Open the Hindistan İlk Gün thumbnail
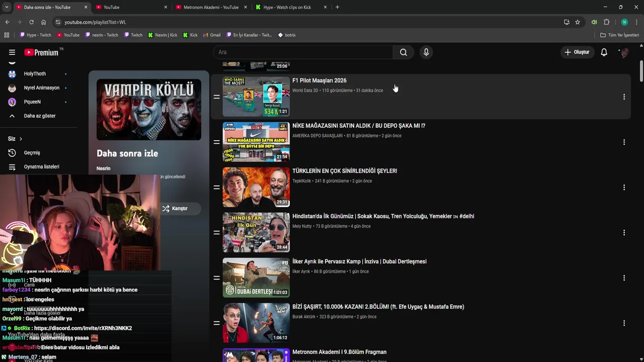644x362 pixels. tap(256, 232)
